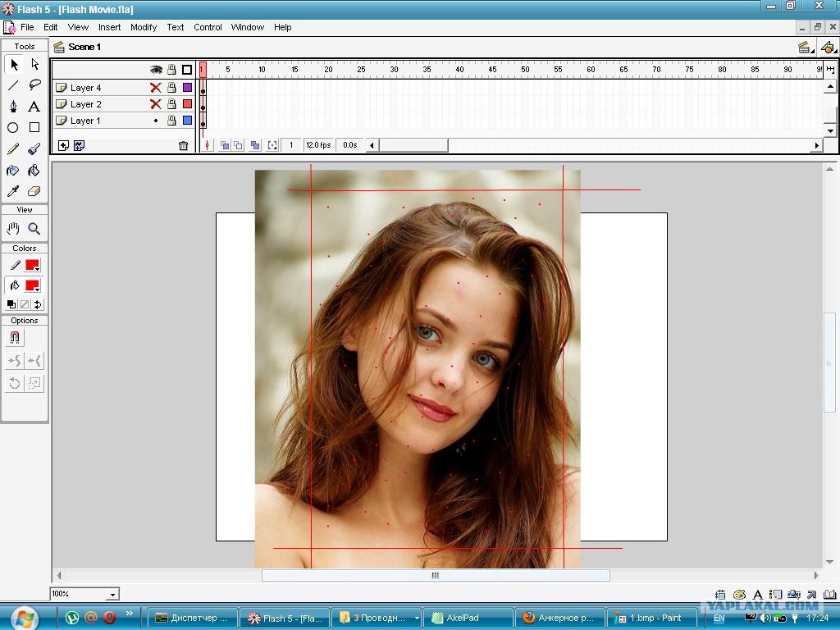Open the fill color swatch

32,285
